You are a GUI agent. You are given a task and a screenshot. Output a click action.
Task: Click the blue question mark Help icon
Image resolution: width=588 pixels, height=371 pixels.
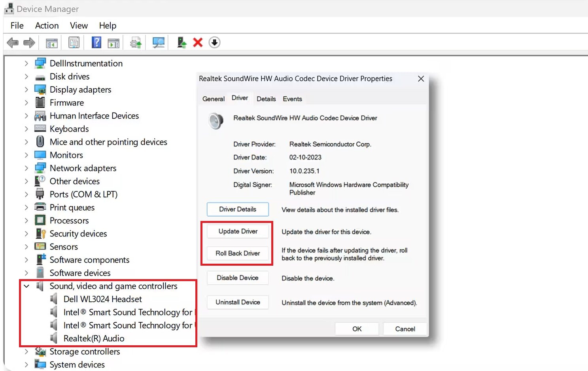96,42
